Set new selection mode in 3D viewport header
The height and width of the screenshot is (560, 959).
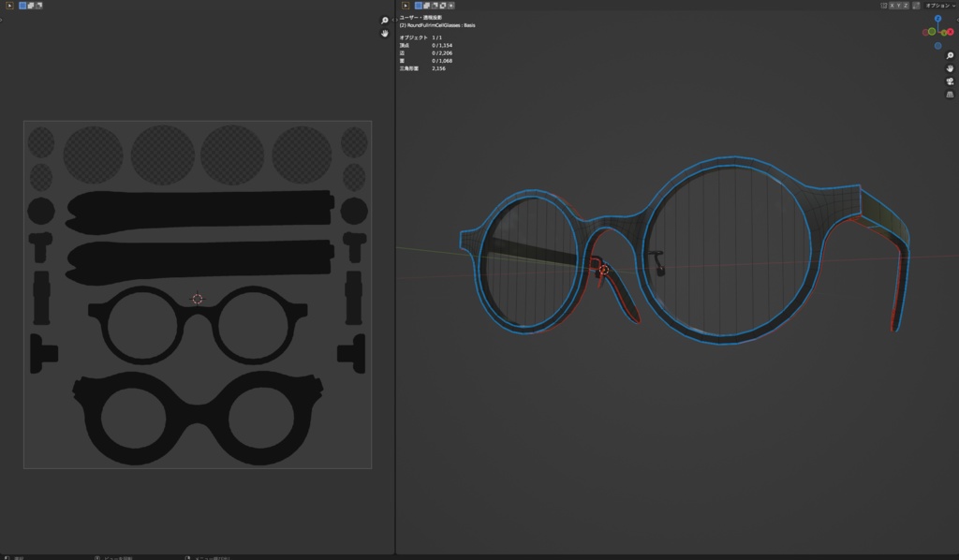418,6
